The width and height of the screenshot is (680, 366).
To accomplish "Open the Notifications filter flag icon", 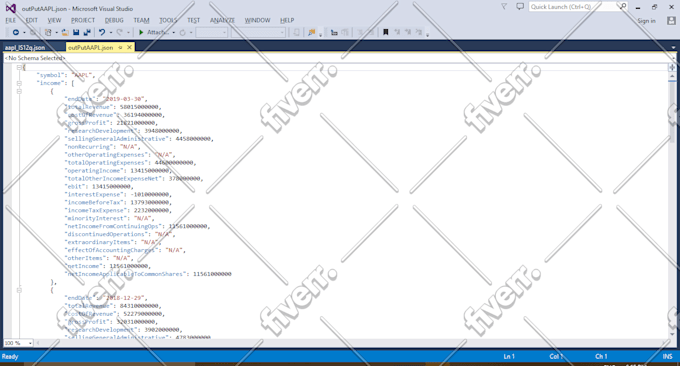I will [x=504, y=7].
